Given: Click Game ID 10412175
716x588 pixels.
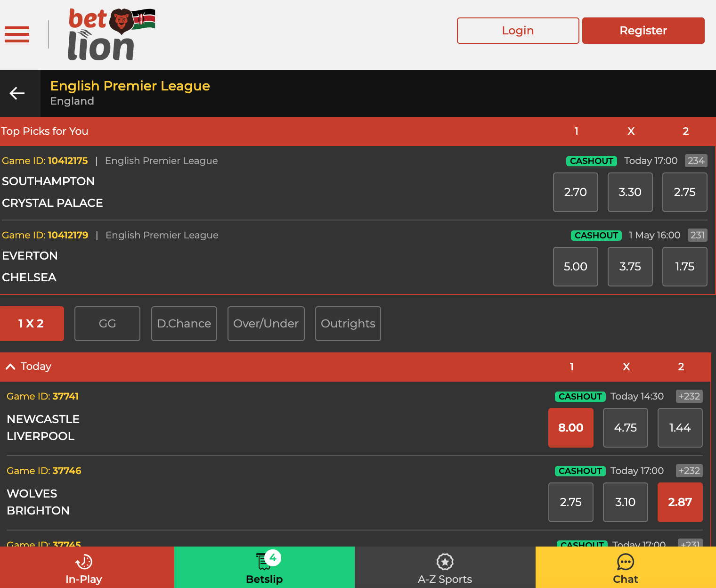Looking at the screenshot, I should pyautogui.click(x=45, y=161).
